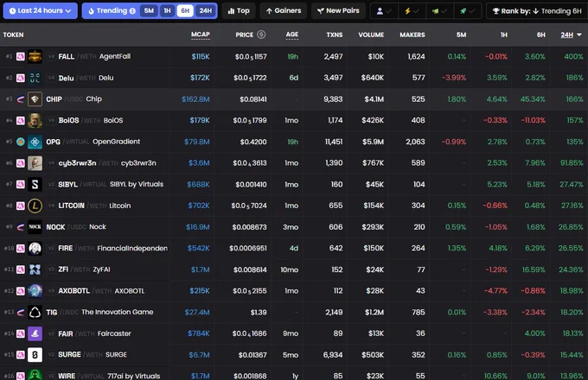This screenshot has height=380, width=588.
Task: Select the $1.39 price of TIG
Action: tap(259, 313)
